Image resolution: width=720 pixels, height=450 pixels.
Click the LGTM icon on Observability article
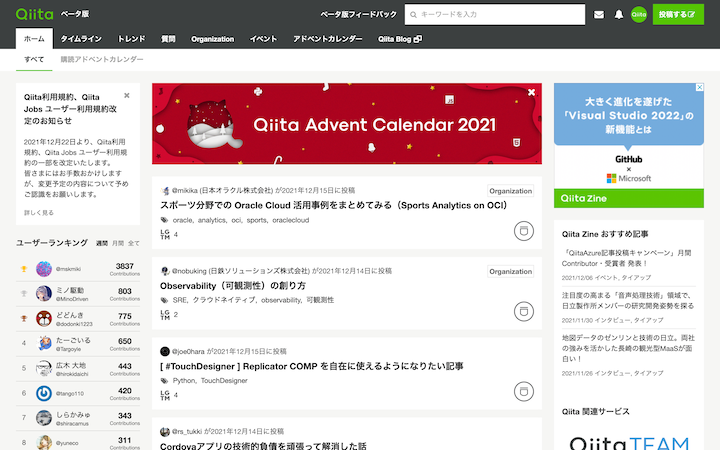(x=165, y=315)
